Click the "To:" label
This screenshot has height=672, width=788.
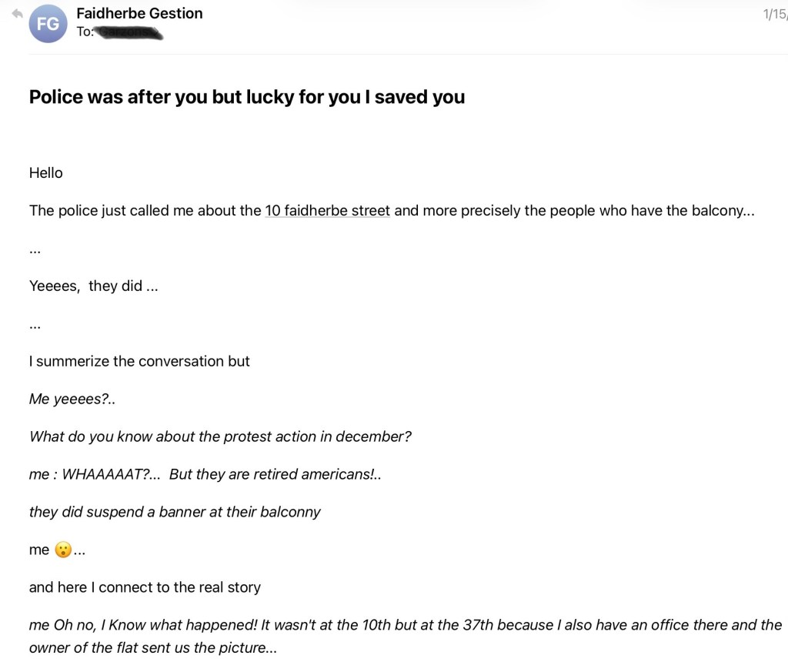click(x=85, y=32)
